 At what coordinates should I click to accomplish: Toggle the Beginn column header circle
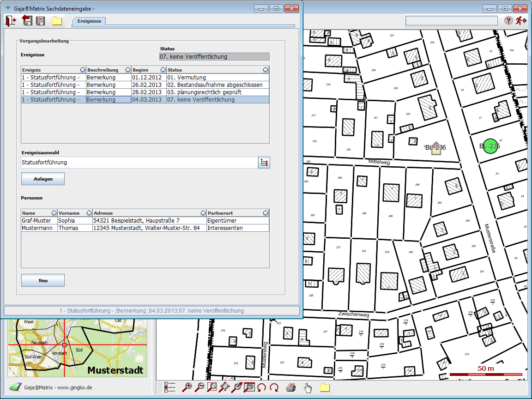[162, 70]
